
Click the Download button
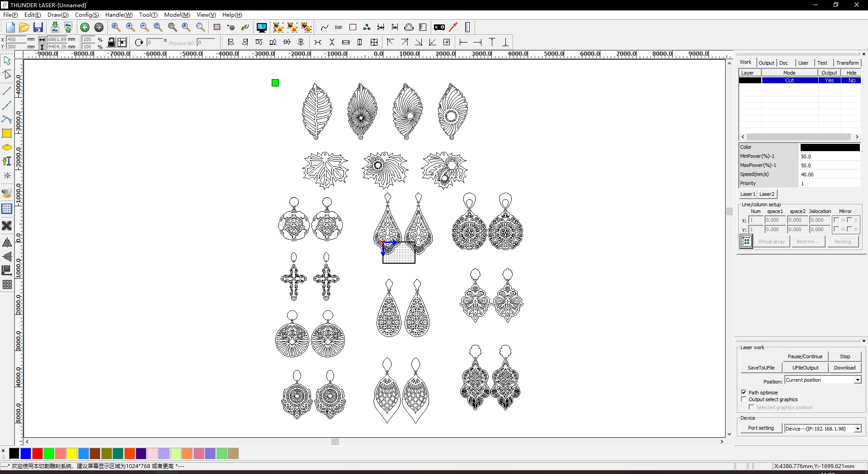click(x=844, y=368)
